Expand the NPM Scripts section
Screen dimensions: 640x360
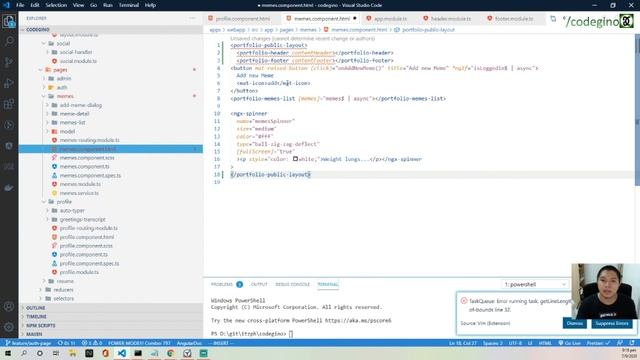pyautogui.click(x=111, y=326)
